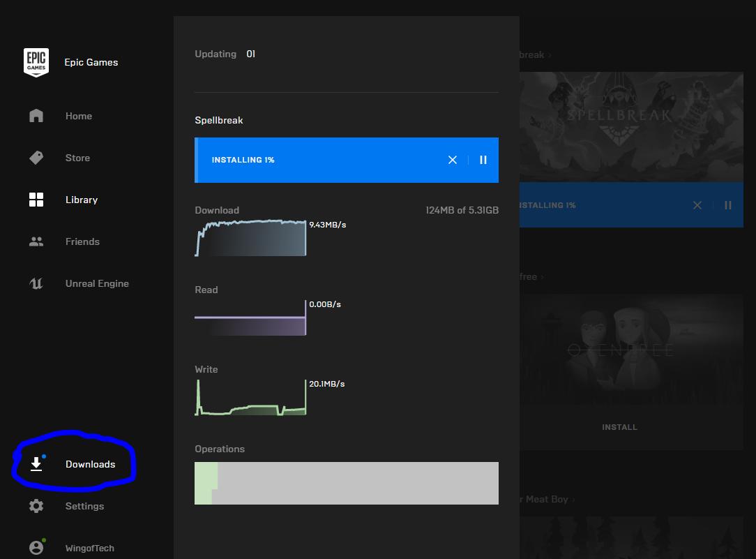756x559 pixels.
Task: Open the Store menu label
Action: tap(77, 158)
